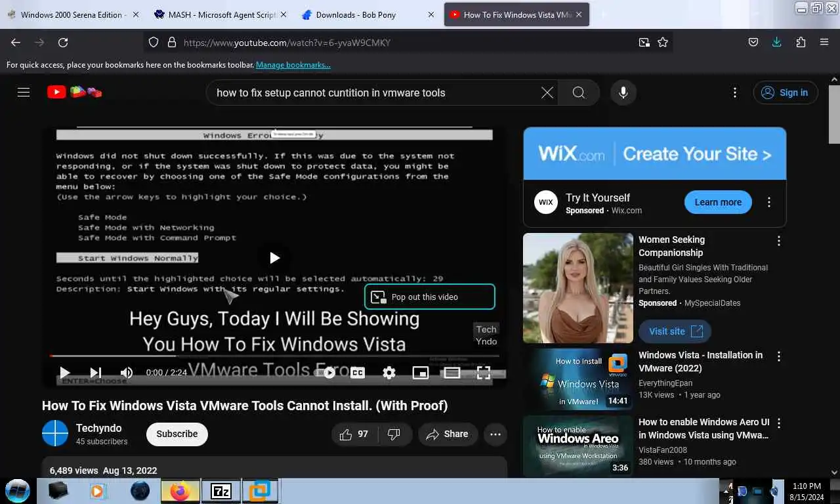Open picture-in-picture from the address bar
840x504 pixels.
tap(644, 42)
